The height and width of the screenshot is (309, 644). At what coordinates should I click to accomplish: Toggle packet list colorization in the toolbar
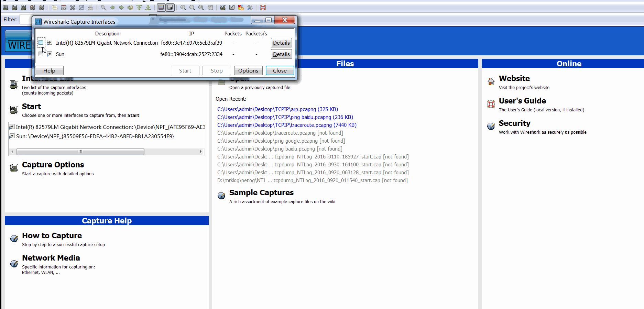pos(161,8)
